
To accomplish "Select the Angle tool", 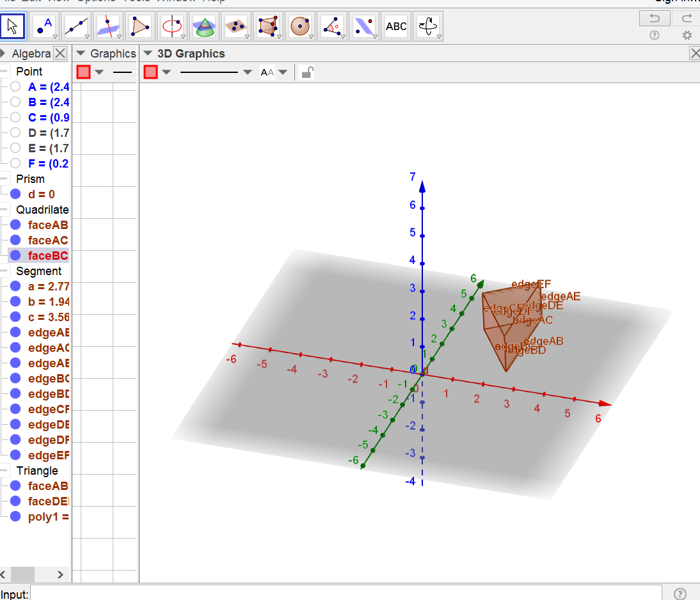I will pyautogui.click(x=331, y=26).
